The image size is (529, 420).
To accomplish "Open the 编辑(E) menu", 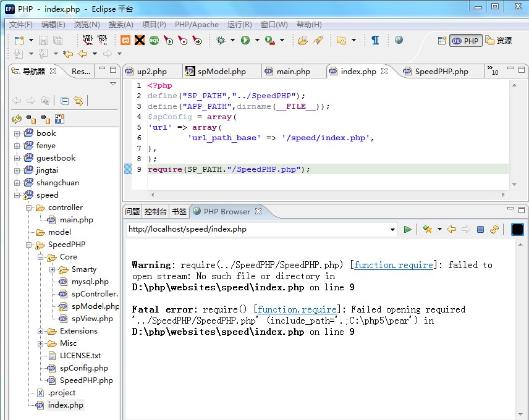I will tap(53, 25).
